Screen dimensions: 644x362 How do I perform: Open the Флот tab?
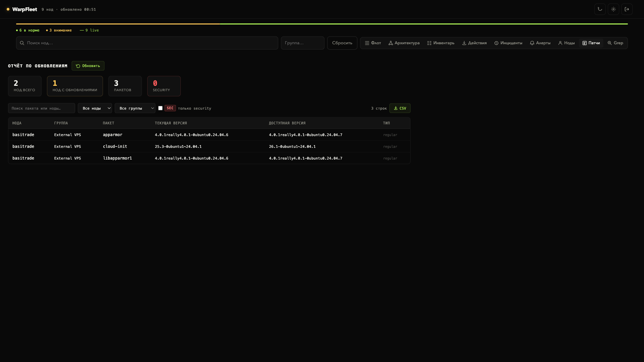point(373,43)
